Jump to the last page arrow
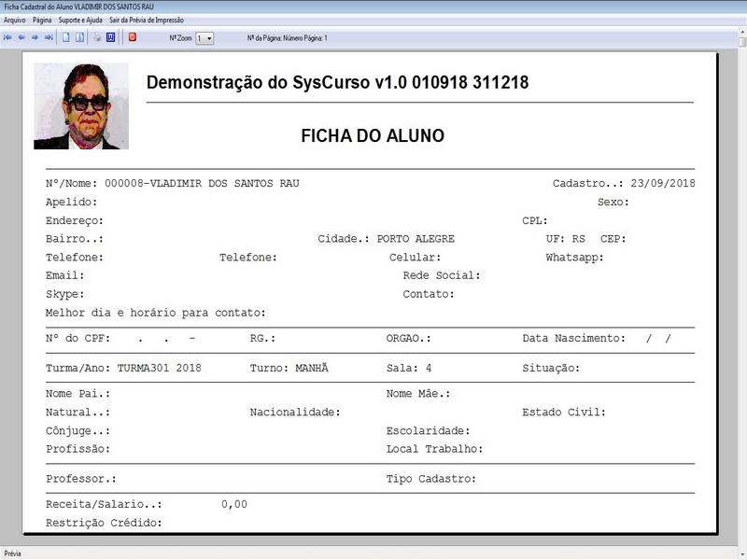The image size is (747, 560). pyautogui.click(x=49, y=37)
